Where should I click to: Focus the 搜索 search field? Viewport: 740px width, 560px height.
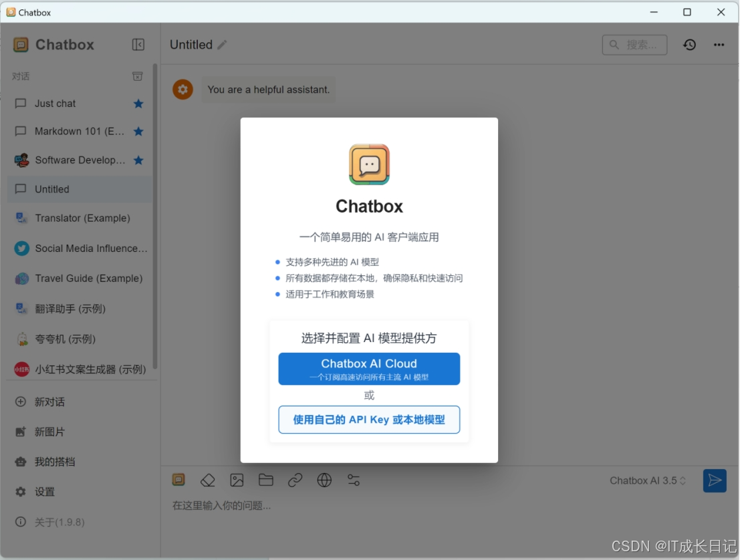click(x=635, y=45)
